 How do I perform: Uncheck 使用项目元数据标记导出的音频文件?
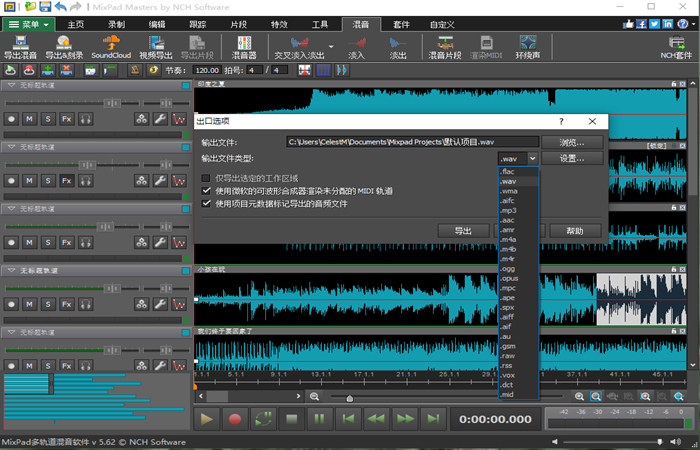[206, 204]
